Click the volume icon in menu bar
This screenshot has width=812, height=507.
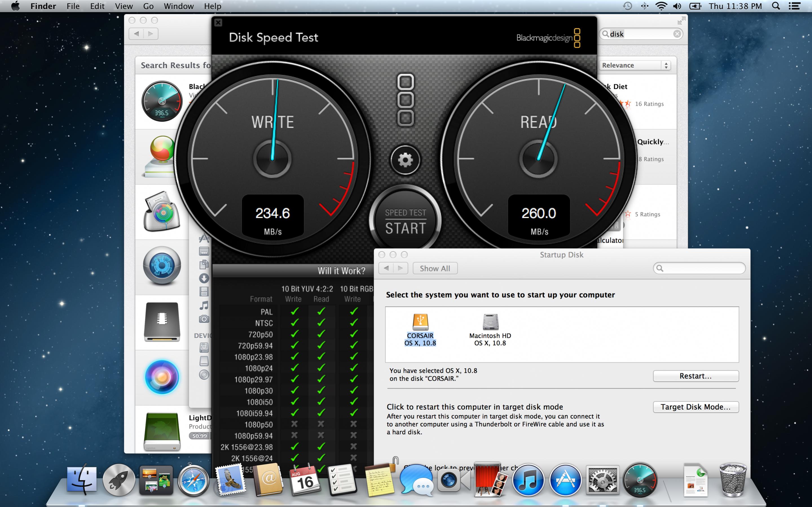point(677,6)
